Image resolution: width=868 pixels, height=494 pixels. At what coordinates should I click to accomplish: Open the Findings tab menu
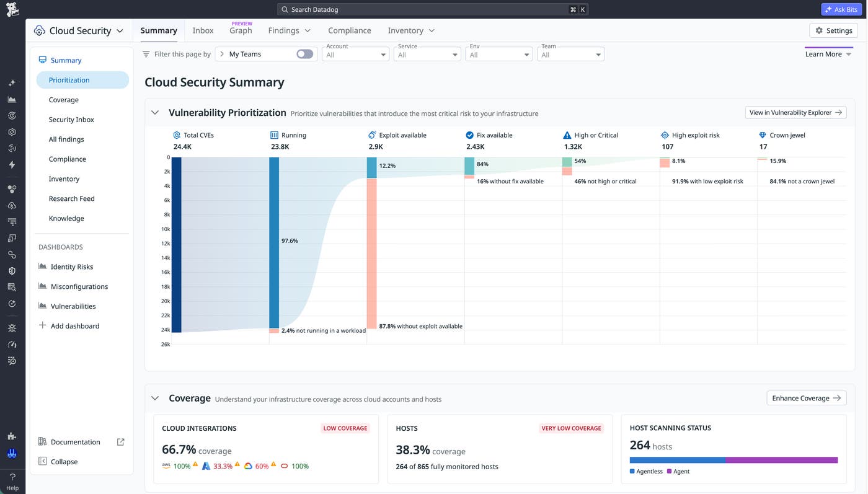pyautogui.click(x=290, y=30)
